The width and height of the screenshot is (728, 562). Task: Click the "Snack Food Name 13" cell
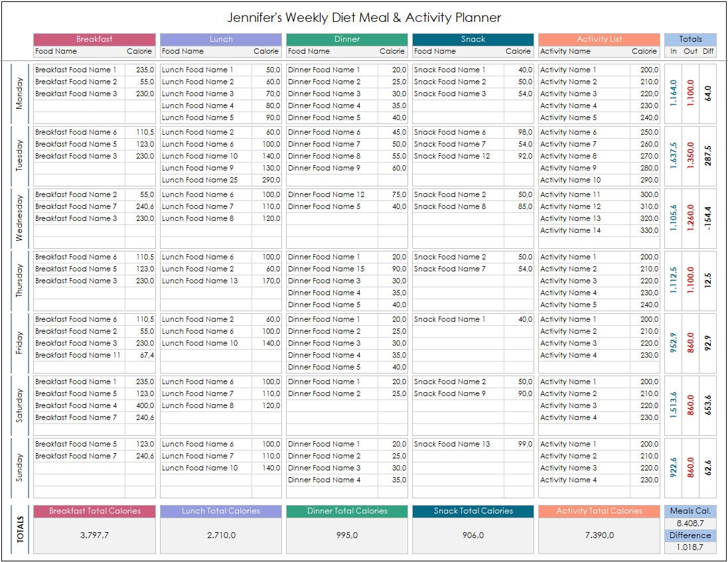coord(458,444)
